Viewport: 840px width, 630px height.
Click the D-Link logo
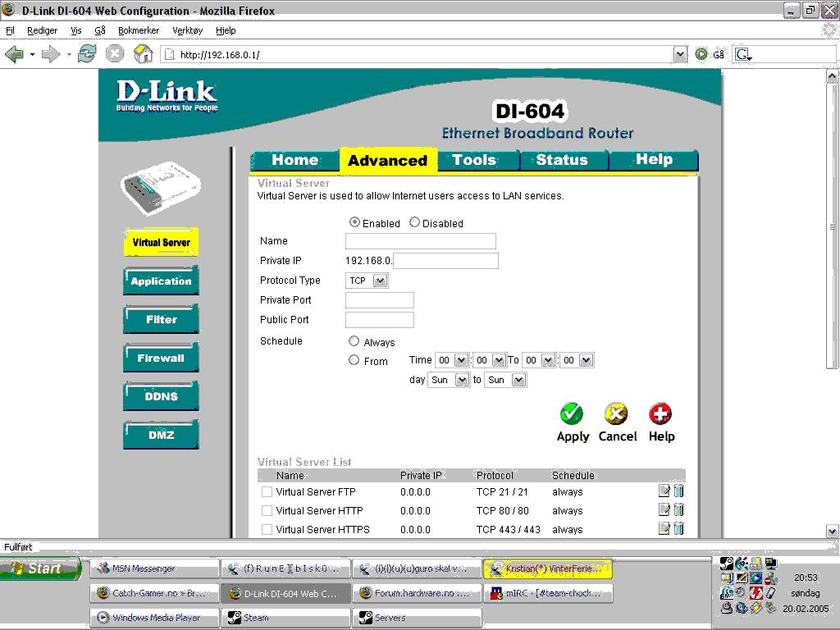(167, 95)
